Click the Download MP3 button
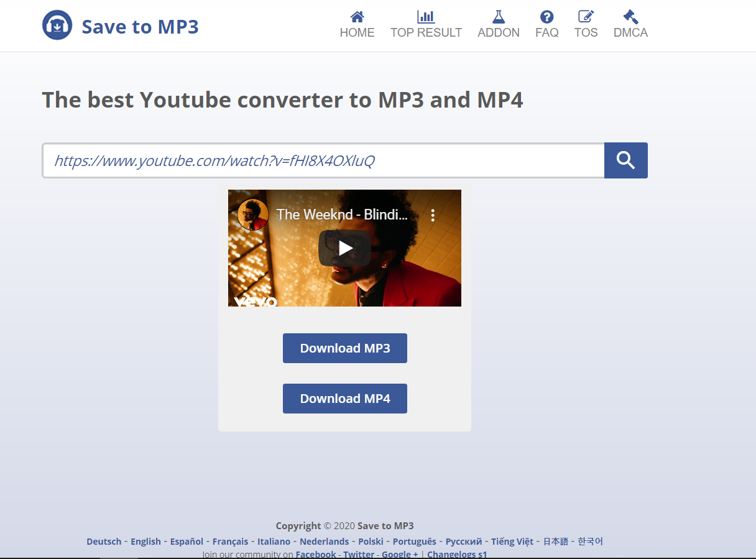756x559 pixels. [345, 348]
